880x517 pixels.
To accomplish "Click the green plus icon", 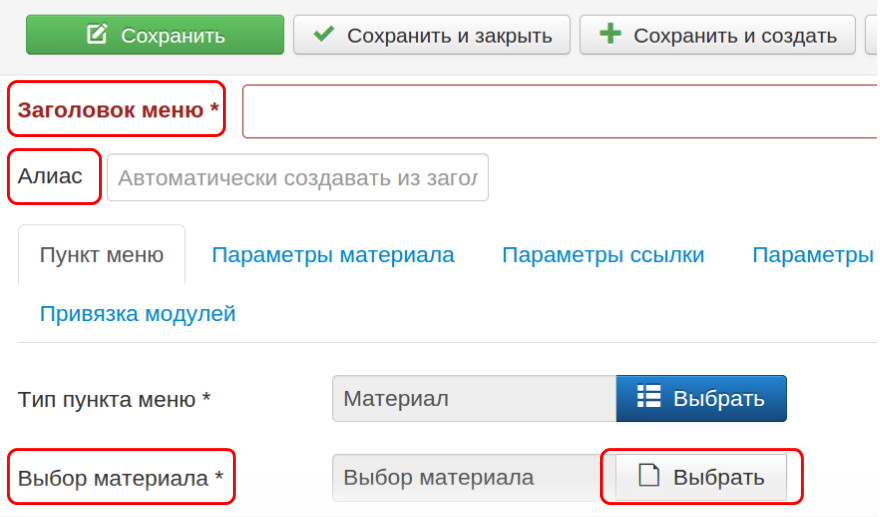I will click(610, 35).
